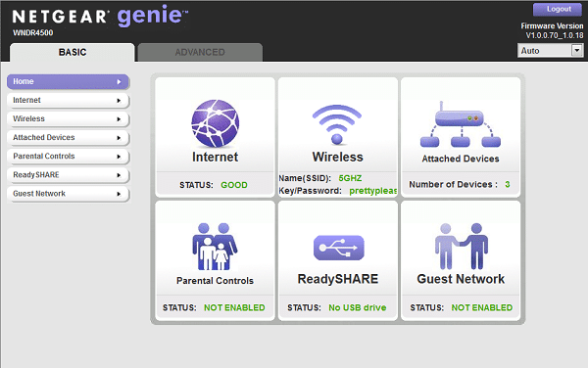This screenshot has height=368, width=588.
Task: Open Internet from the sidebar menu
Action: pyautogui.click(x=68, y=101)
